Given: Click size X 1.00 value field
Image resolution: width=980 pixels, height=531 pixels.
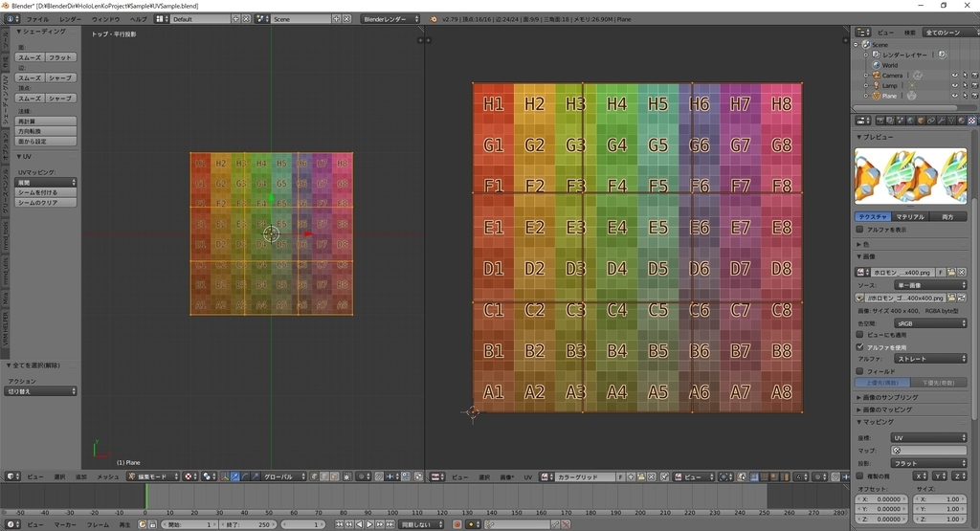Looking at the screenshot, I should (940, 499).
